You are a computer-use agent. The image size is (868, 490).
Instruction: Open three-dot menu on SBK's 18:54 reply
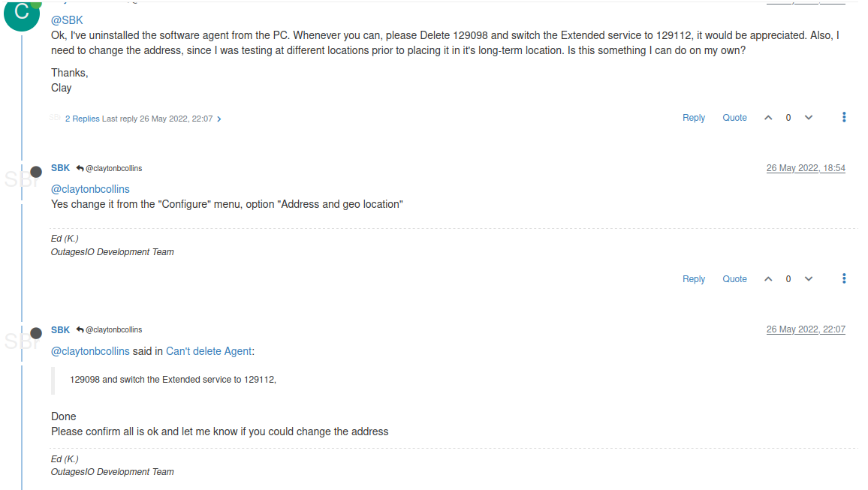844,278
